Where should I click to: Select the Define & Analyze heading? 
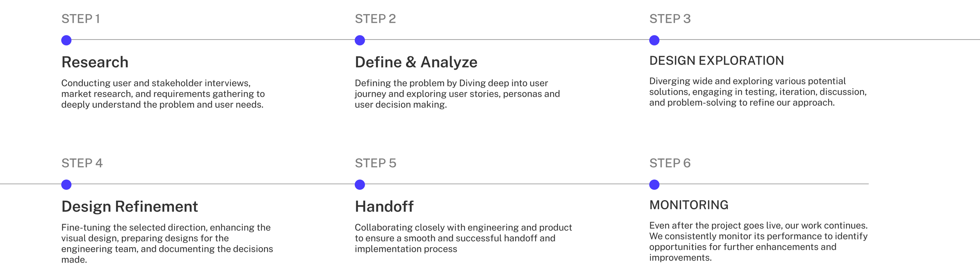[416, 63]
